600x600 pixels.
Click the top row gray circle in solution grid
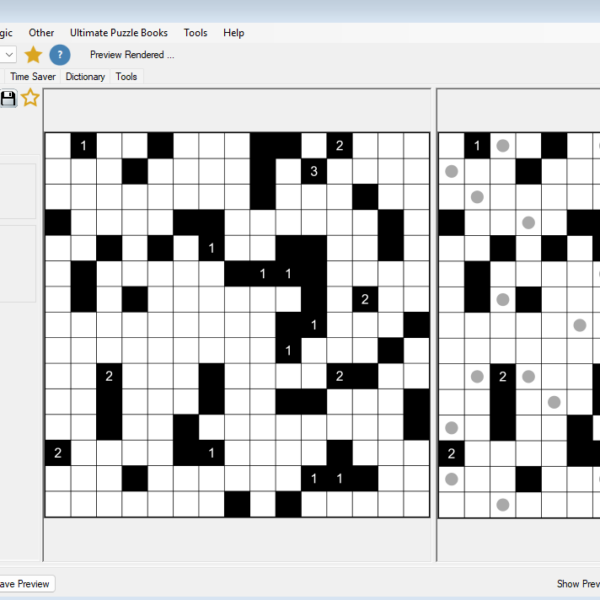[x=503, y=146]
